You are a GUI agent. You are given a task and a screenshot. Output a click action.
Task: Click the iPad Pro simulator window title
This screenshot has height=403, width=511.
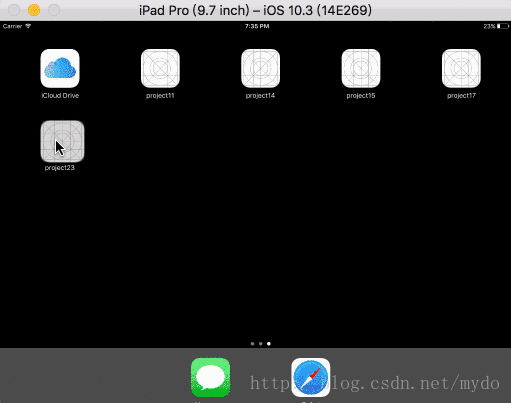point(255,10)
